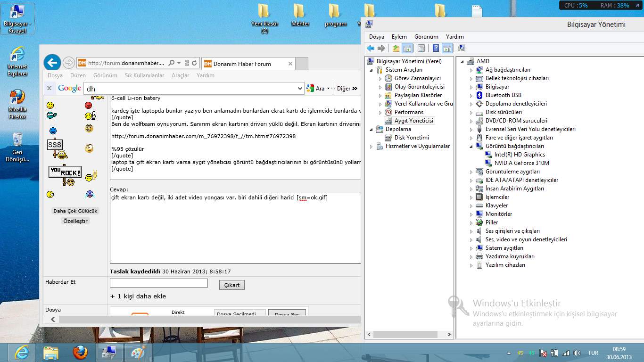The width and height of the screenshot is (644, 362).
Task: Select Aygıt Yöneticisi in the console tree
Action: coord(414,121)
